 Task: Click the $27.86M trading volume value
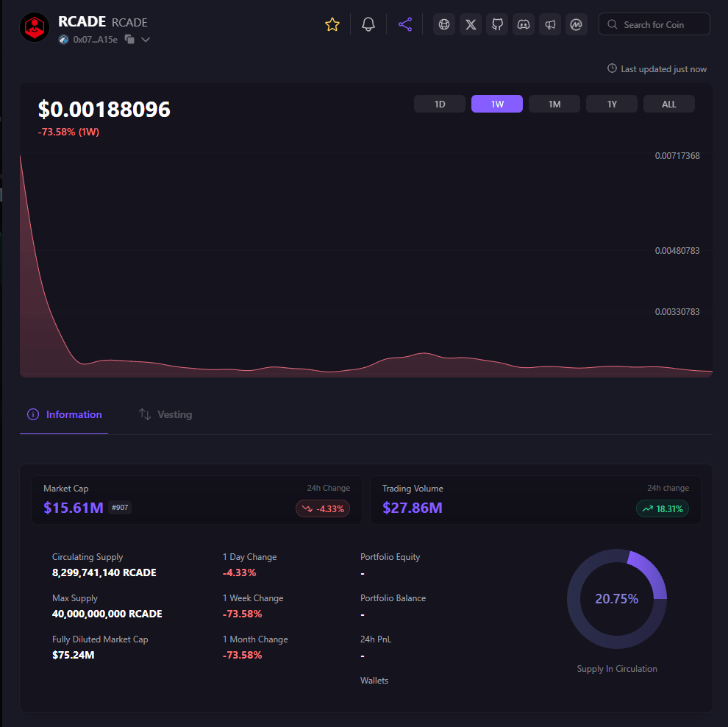413,508
